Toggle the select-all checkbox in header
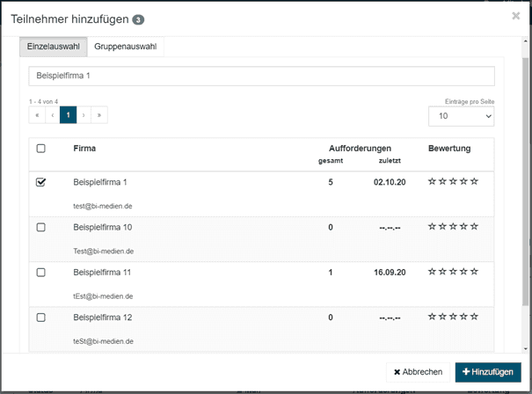 (40, 149)
